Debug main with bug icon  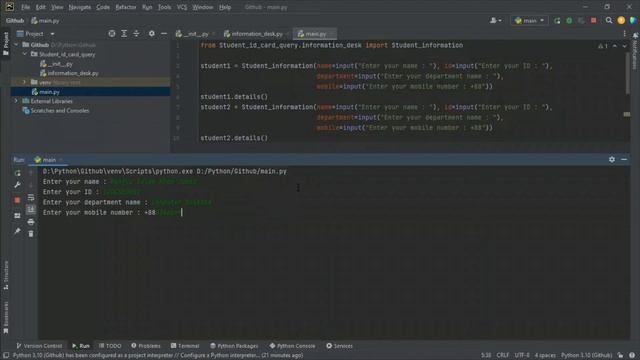coord(569,20)
